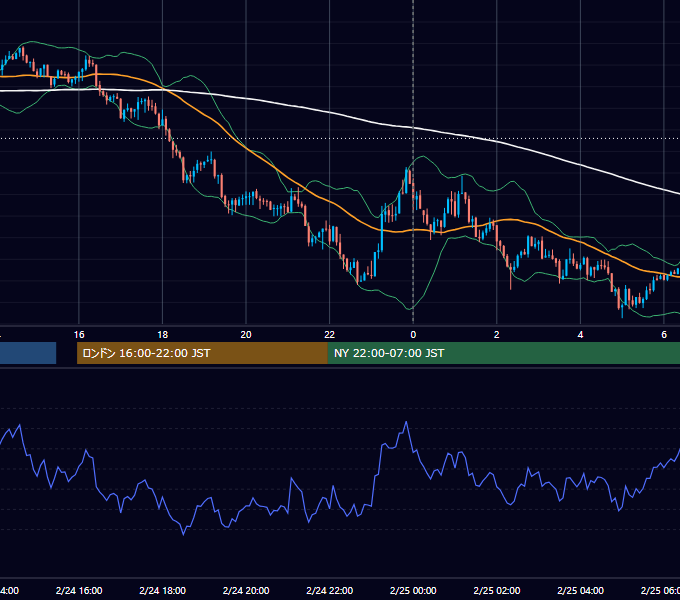Viewport: 680px width, 600px height.
Task: Click the hour label 20 on upper axis
Action: click(246, 335)
